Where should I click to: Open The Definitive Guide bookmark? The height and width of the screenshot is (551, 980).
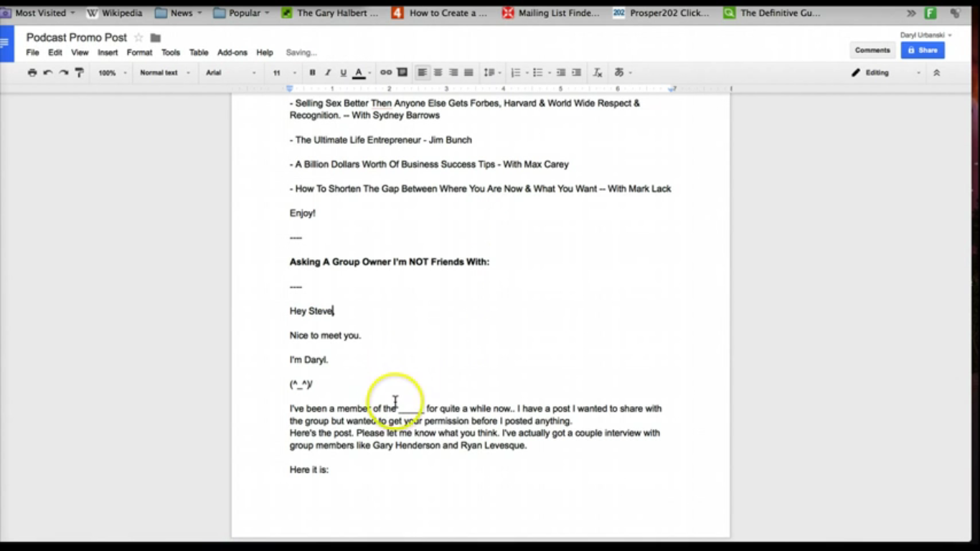772,13
